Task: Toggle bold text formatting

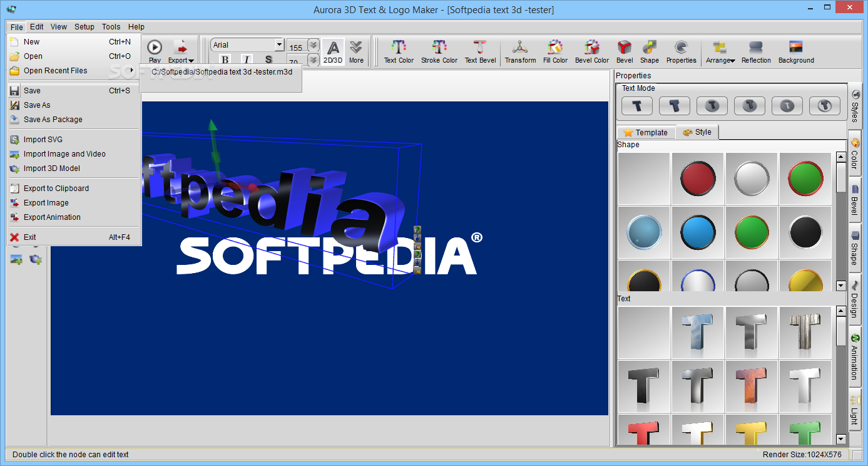Action: [225, 60]
